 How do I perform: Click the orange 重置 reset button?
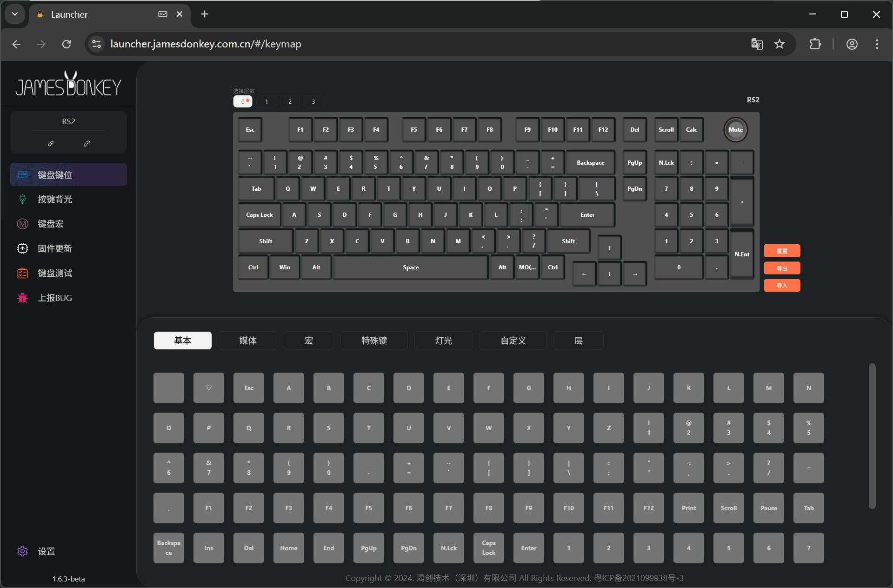(782, 251)
